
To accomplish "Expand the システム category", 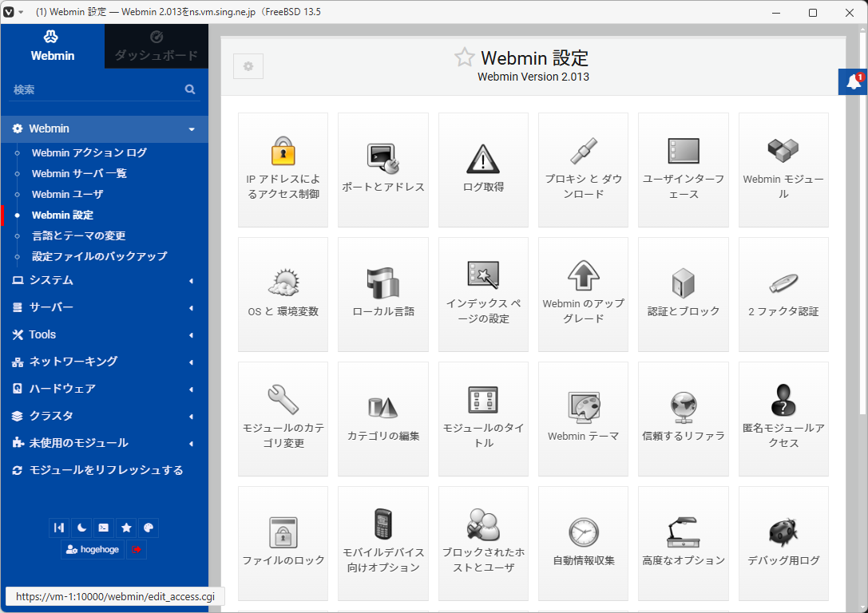I will pos(105,280).
